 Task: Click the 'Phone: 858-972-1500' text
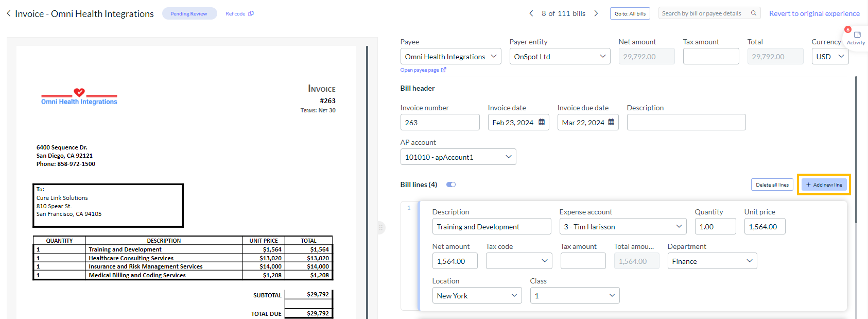(66, 164)
